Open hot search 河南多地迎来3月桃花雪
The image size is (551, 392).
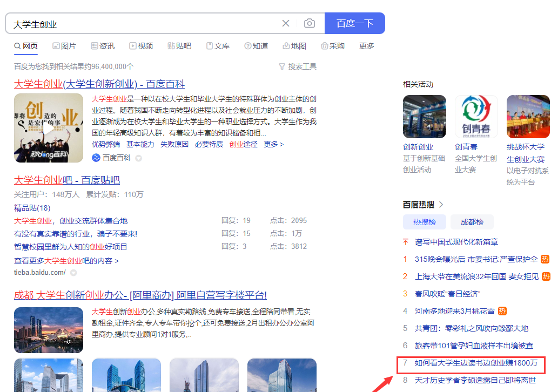tap(455, 311)
